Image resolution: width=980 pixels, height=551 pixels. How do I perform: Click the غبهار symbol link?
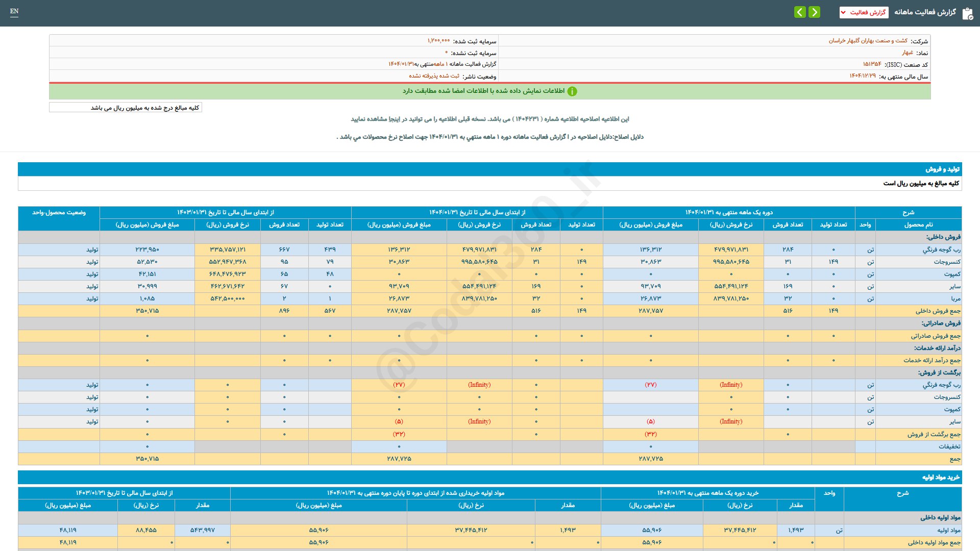point(907,53)
